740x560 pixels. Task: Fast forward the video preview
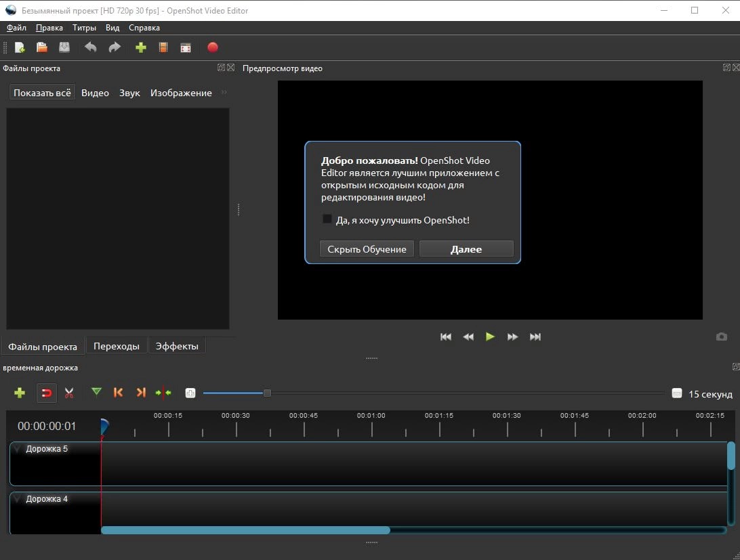(512, 337)
